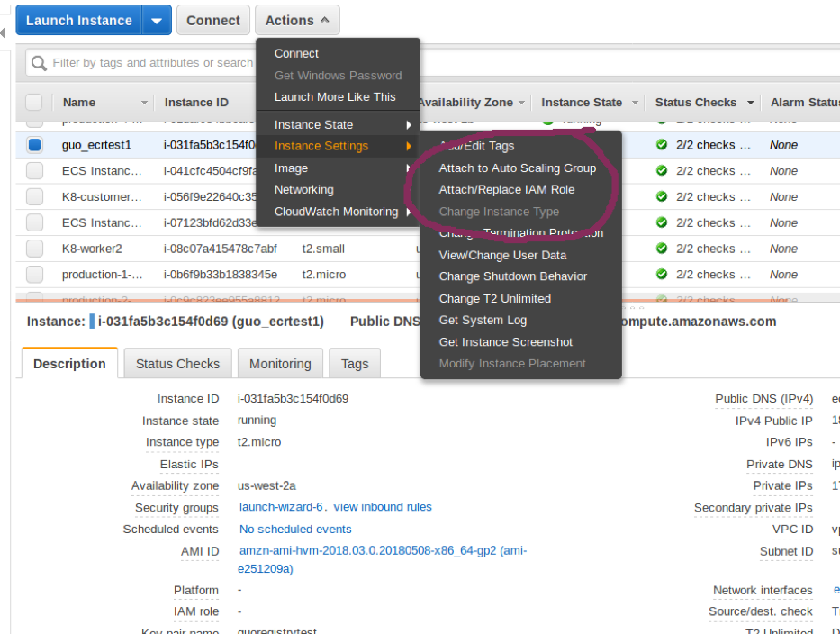Focus the filter by tags search field
The height and width of the screenshot is (634, 840).
point(153,63)
